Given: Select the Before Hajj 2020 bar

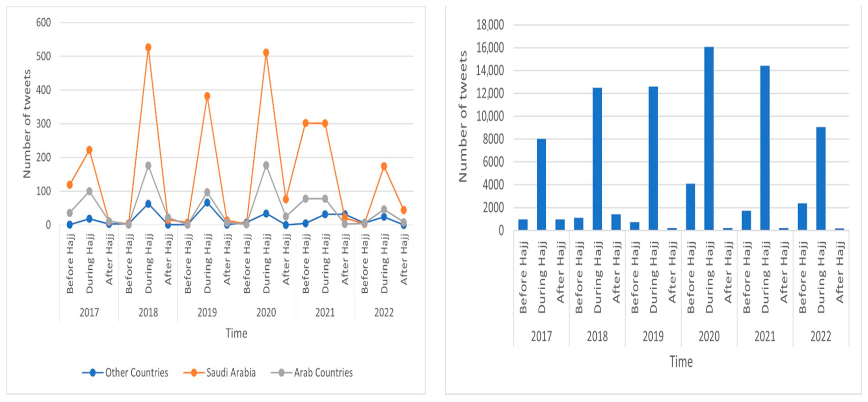Looking at the screenshot, I should (x=691, y=207).
